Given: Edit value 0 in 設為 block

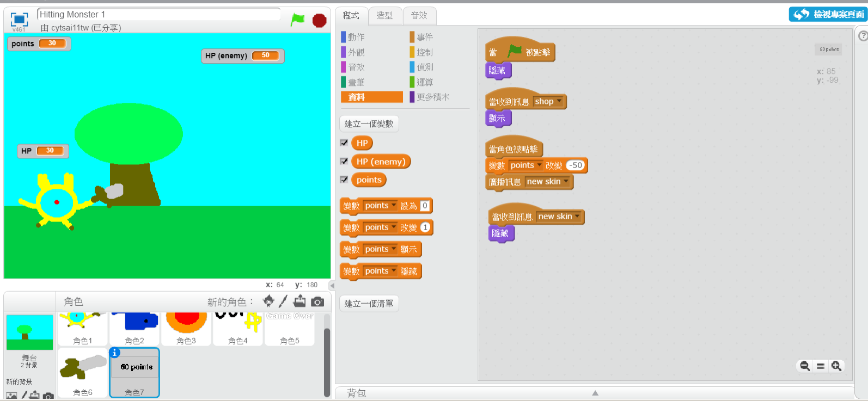Looking at the screenshot, I should click(425, 206).
